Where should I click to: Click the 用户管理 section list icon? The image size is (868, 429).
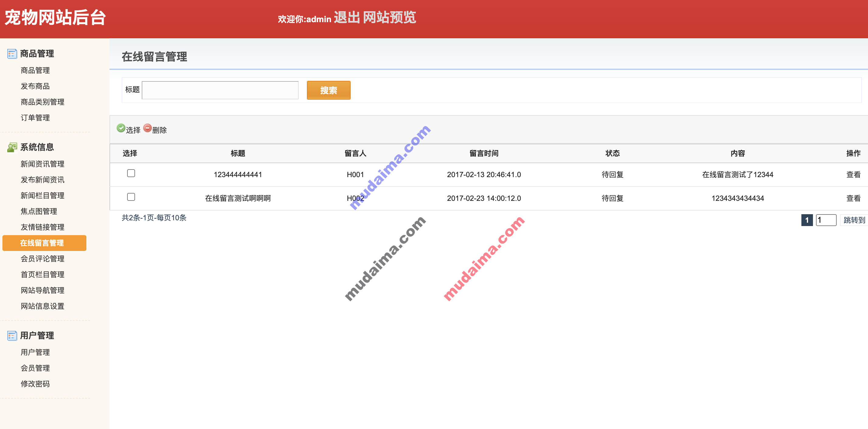point(12,335)
